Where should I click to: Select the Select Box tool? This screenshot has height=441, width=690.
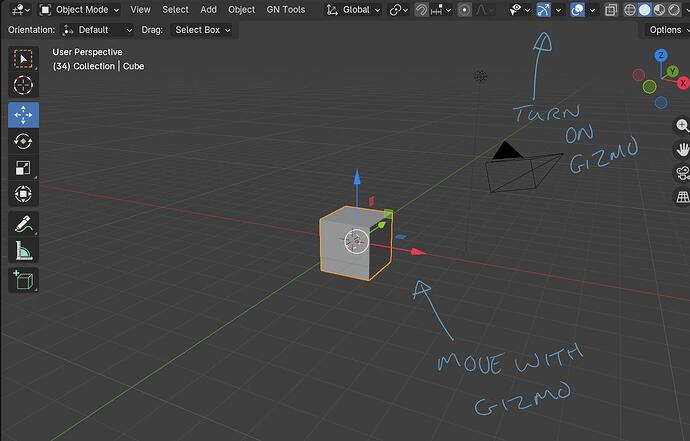pyautogui.click(x=23, y=59)
